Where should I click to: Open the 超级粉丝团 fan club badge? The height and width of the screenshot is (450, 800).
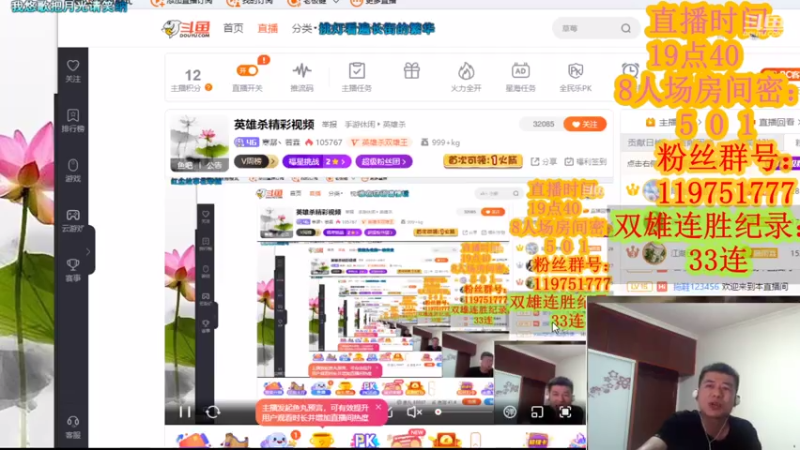pyautogui.click(x=384, y=161)
